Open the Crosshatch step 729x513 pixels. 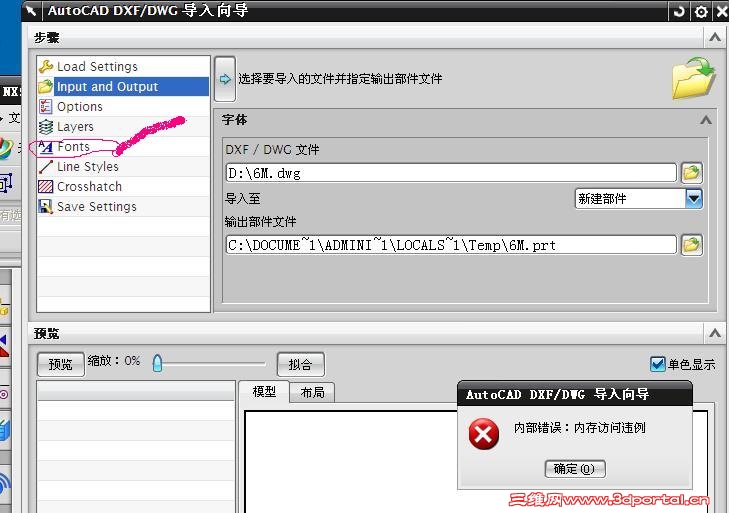[x=123, y=187]
